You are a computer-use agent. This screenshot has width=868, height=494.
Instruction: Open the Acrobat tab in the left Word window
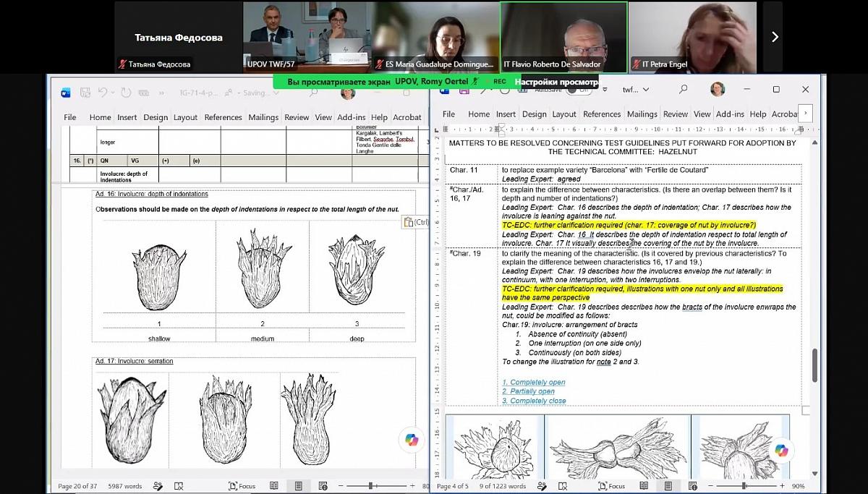[407, 117]
